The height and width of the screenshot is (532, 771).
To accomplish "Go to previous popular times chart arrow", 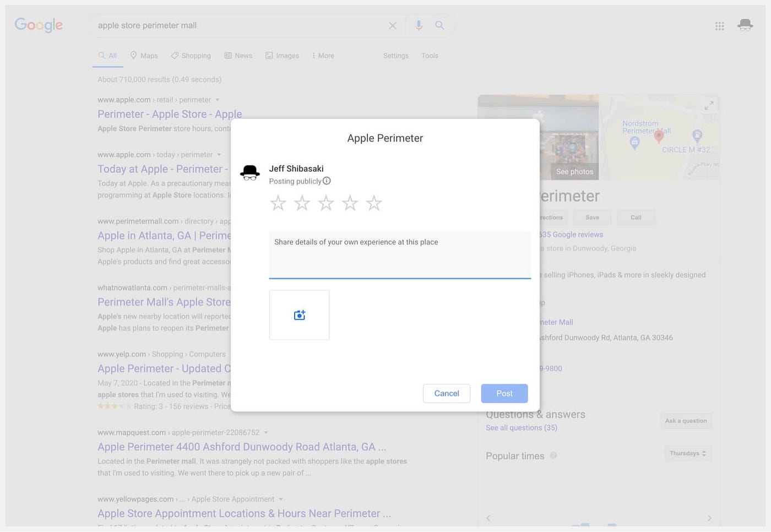I will [488, 518].
